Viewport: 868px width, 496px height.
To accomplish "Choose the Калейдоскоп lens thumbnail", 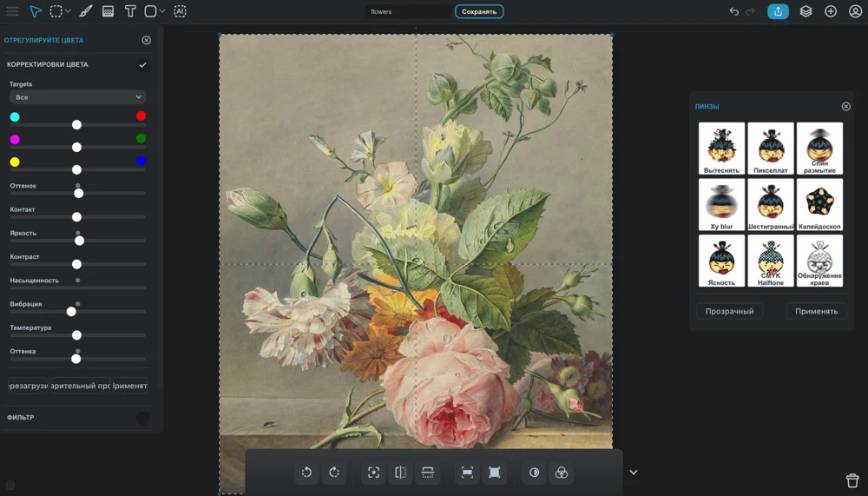I will point(819,204).
